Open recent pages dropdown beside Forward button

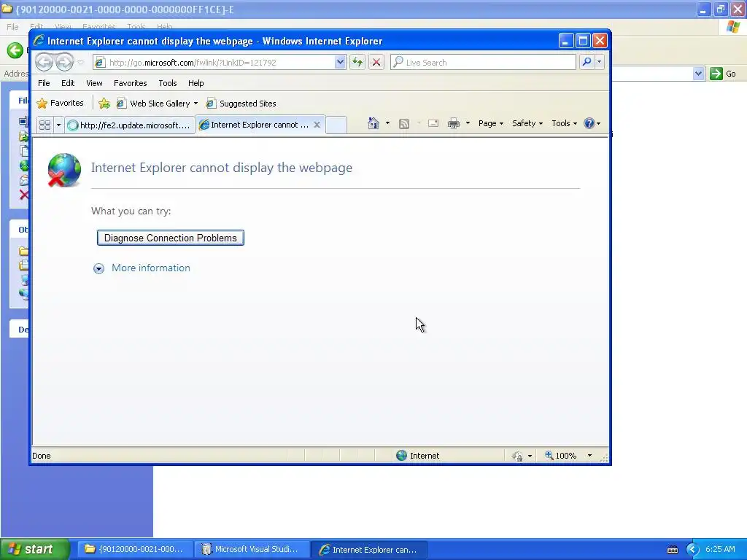click(80, 63)
